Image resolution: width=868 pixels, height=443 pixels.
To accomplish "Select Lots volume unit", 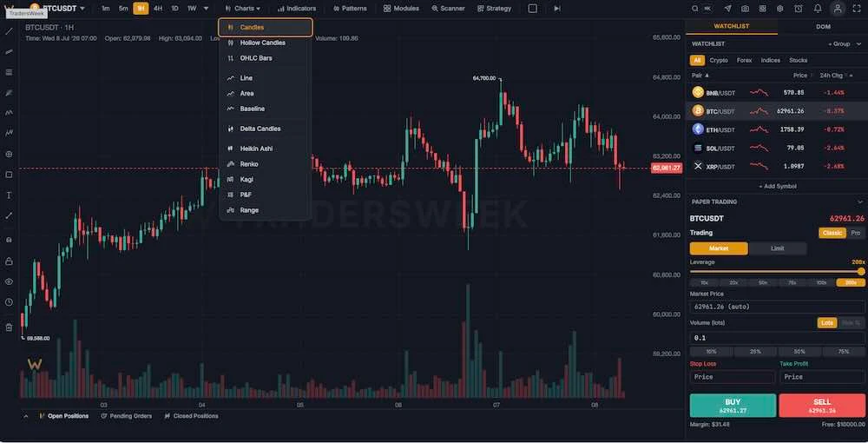I will tap(827, 323).
